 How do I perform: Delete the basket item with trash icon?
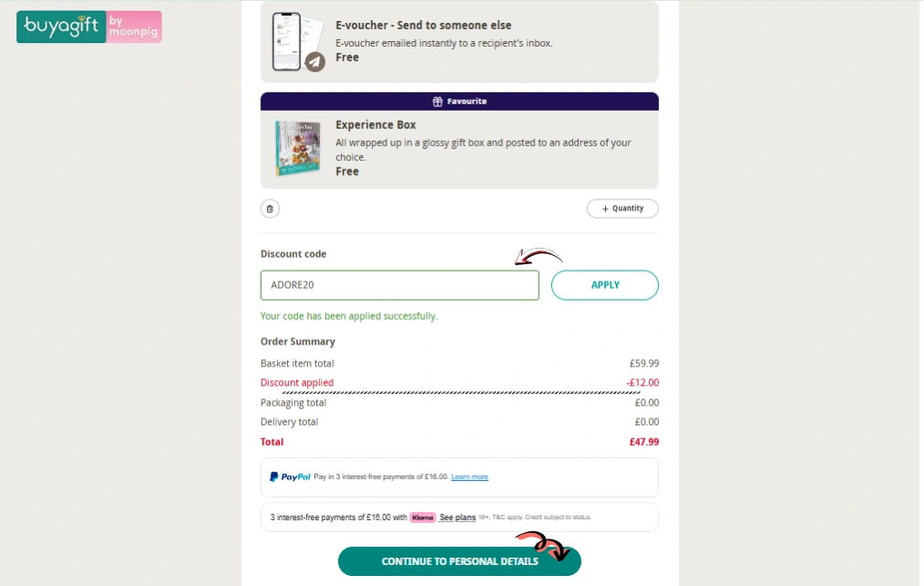coord(270,208)
